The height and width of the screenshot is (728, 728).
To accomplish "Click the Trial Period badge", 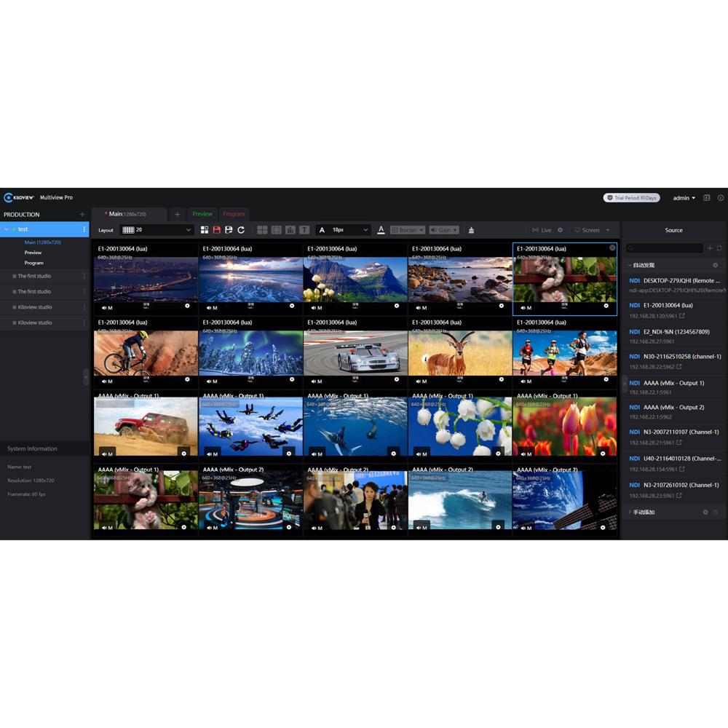I will (631, 198).
